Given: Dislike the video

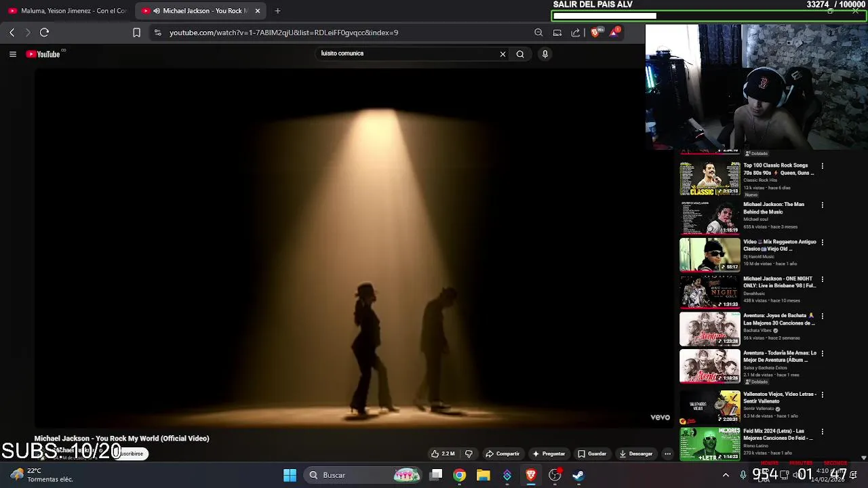Looking at the screenshot, I should (469, 453).
